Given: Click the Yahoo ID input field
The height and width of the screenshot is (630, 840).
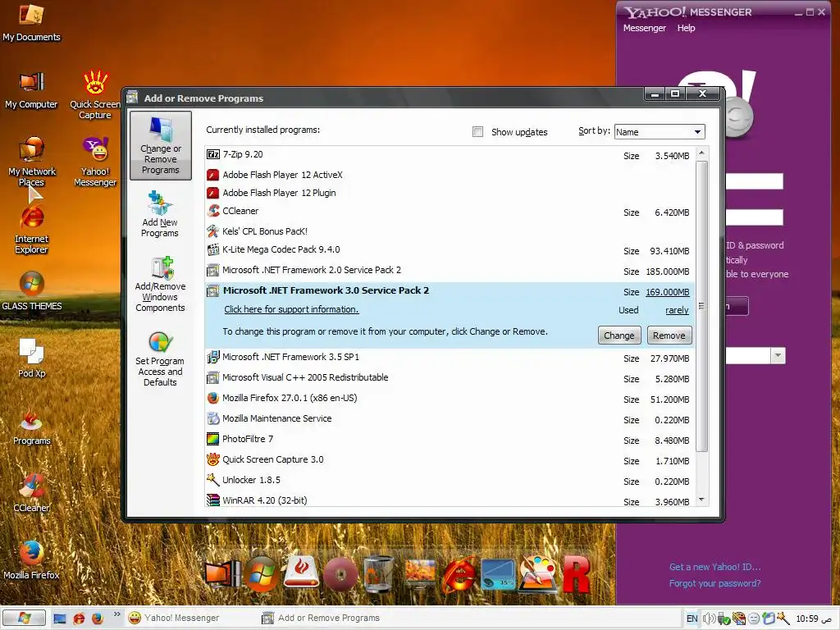Looking at the screenshot, I should [755, 181].
